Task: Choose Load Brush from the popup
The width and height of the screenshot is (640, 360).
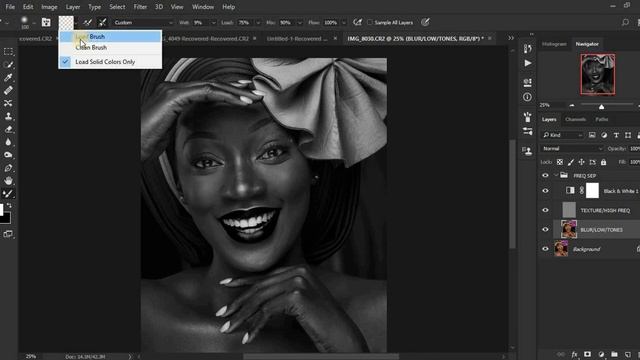Action: tap(110, 36)
